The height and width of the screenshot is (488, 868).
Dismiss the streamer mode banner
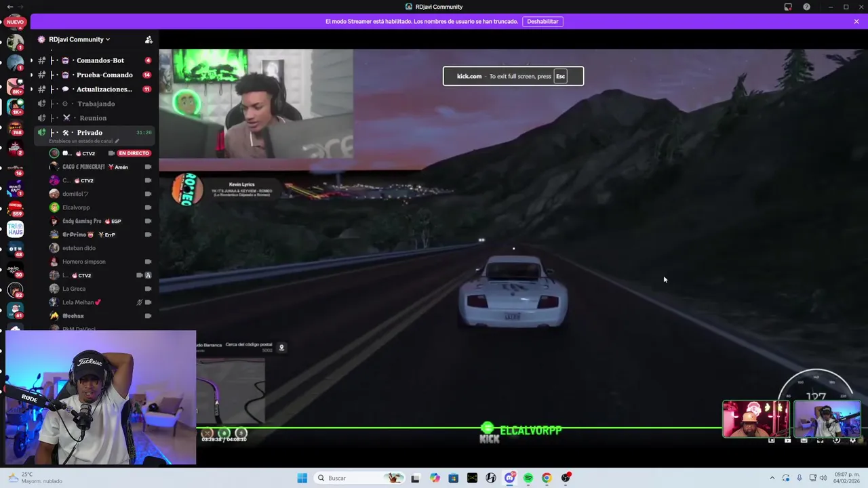pyautogui.click(x=856, y=22)
